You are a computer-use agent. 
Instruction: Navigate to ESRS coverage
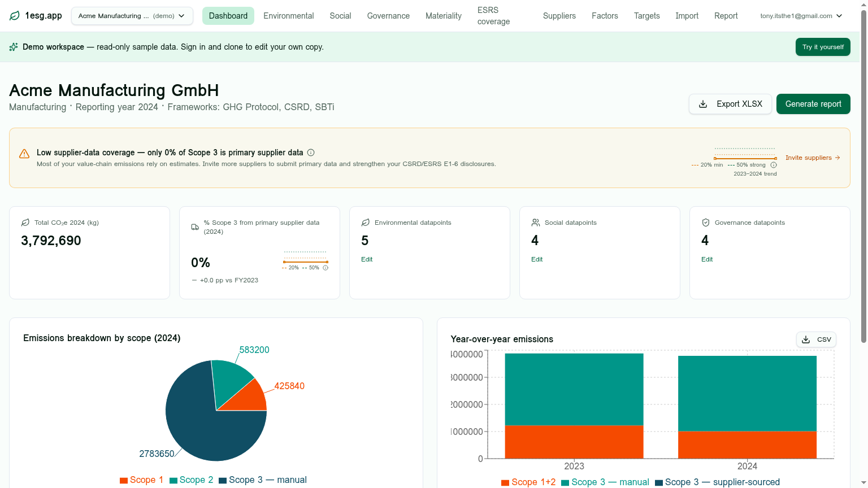pos(494,16)
